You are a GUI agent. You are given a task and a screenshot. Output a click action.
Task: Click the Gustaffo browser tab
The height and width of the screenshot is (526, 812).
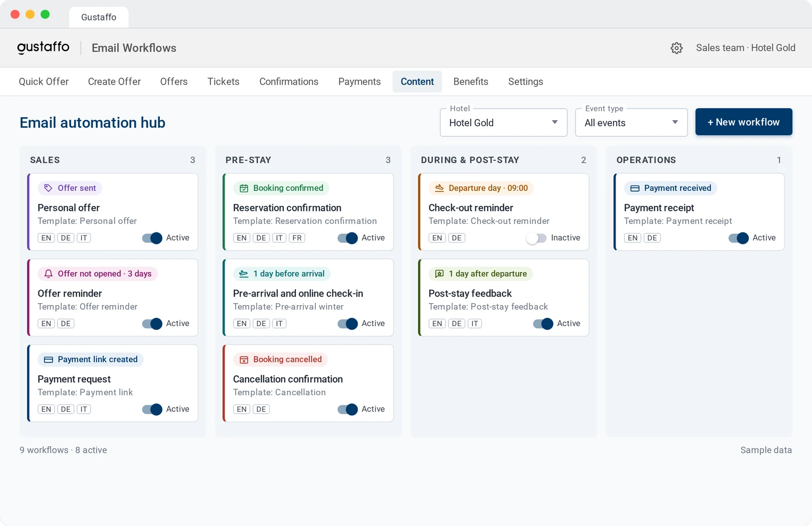99,18
